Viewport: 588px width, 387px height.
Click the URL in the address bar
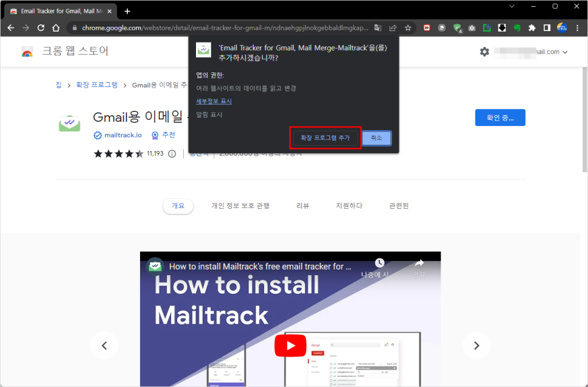point(225,28)
